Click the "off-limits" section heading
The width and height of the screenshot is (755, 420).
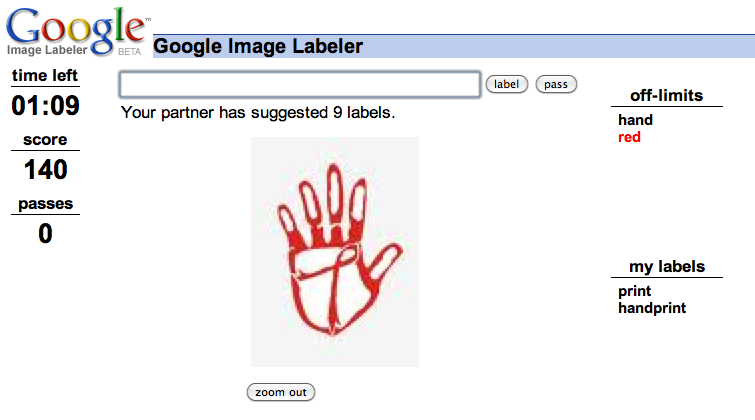click(666, 96)
